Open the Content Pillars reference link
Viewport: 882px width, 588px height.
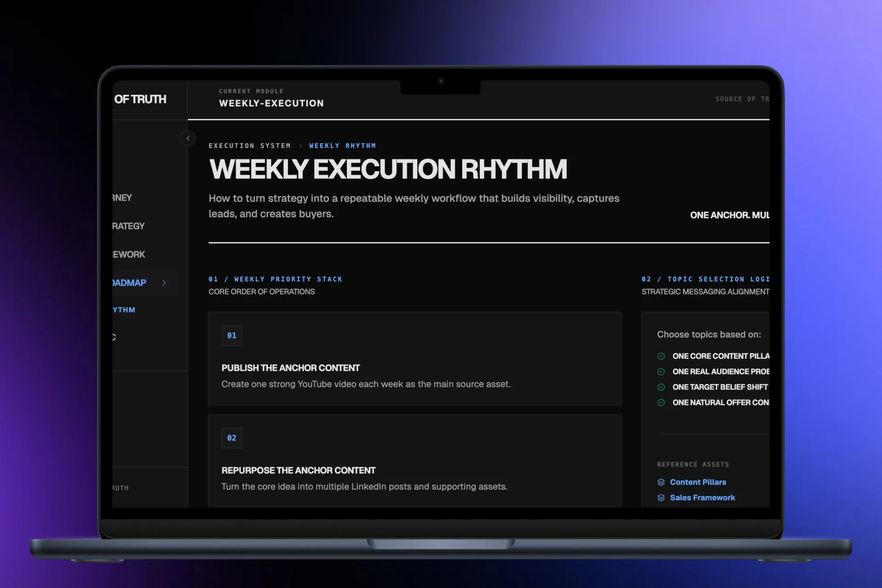(698, 482)
